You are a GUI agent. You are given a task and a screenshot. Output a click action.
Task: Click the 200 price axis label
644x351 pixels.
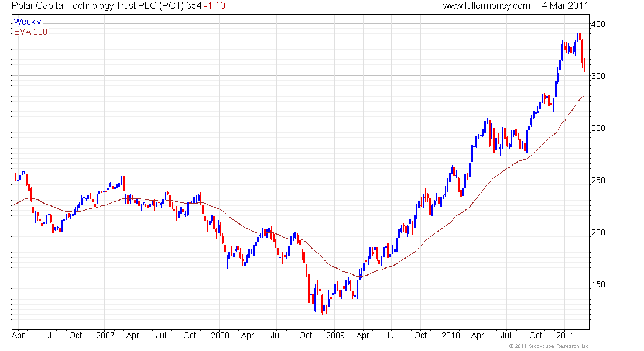(598, 232)
